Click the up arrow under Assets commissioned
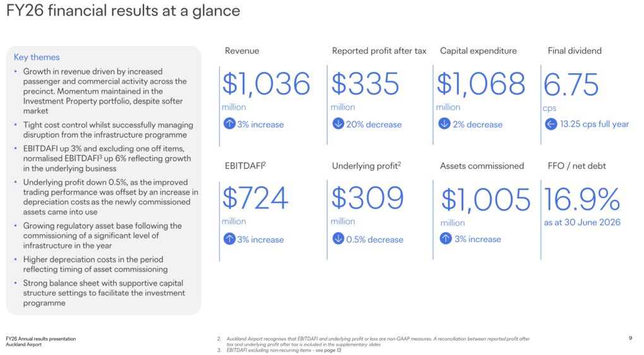Screen dimensions: 644x355 pos(446,238)
